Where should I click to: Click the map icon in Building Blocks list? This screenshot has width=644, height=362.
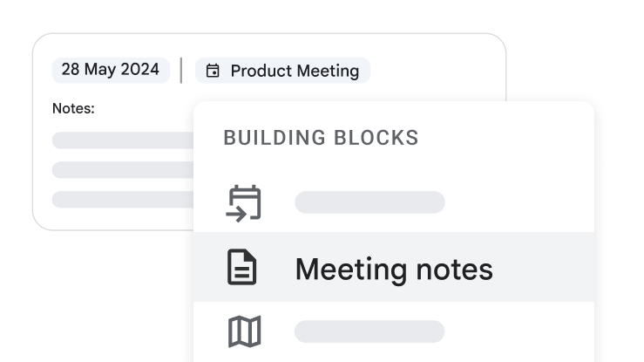(x=243, y=331)
